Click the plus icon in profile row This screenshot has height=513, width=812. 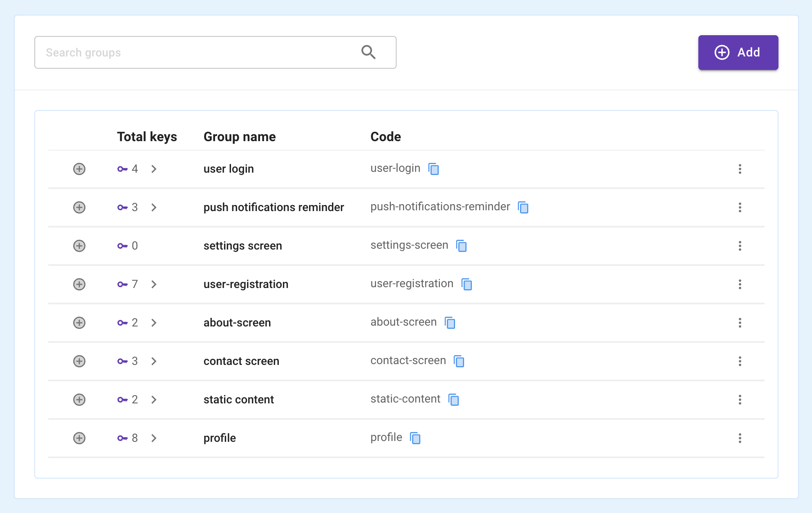click(x=79, y=438)
